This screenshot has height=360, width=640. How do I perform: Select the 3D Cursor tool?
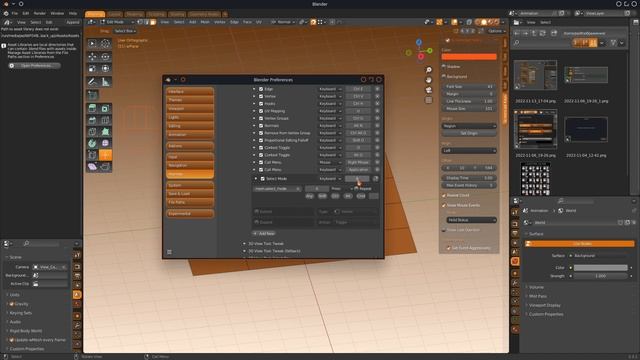(x=105, y=44)
